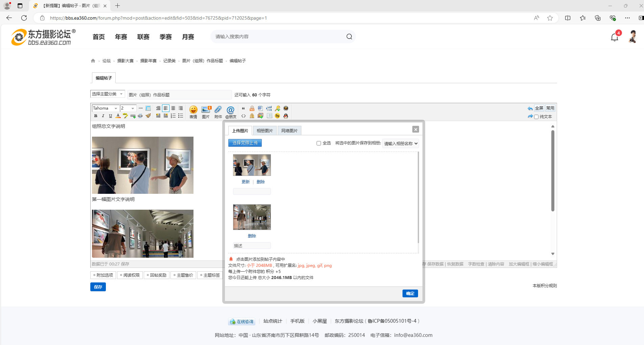Click the insert quote icon
644x345 pixels.
point(243,109)
